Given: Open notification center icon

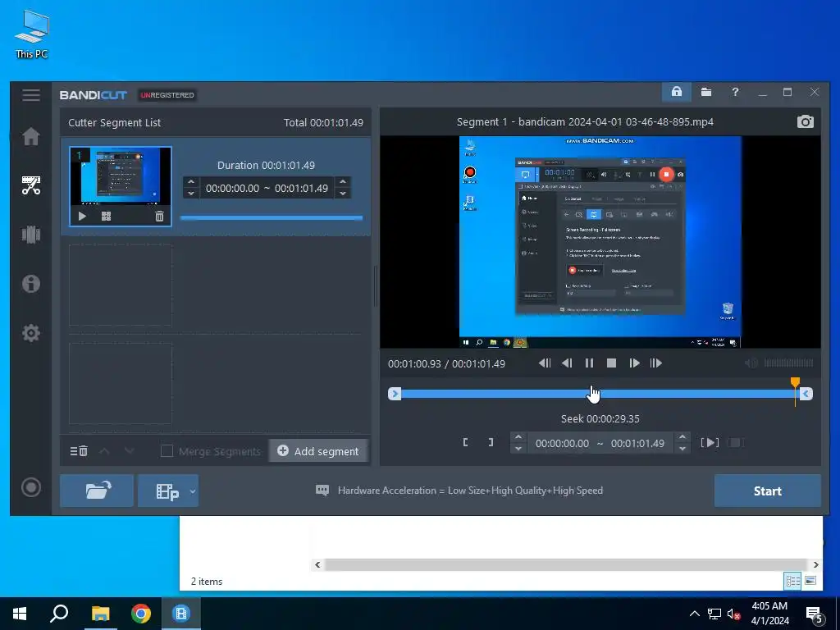Looking at the screenshot, I should click(x=815, y=614).
